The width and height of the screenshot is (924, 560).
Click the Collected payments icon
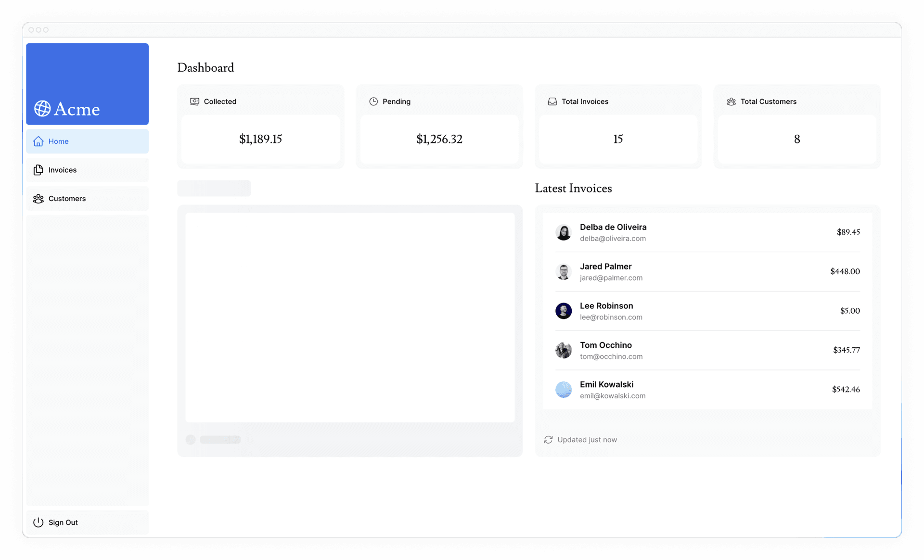click(194, 102)
